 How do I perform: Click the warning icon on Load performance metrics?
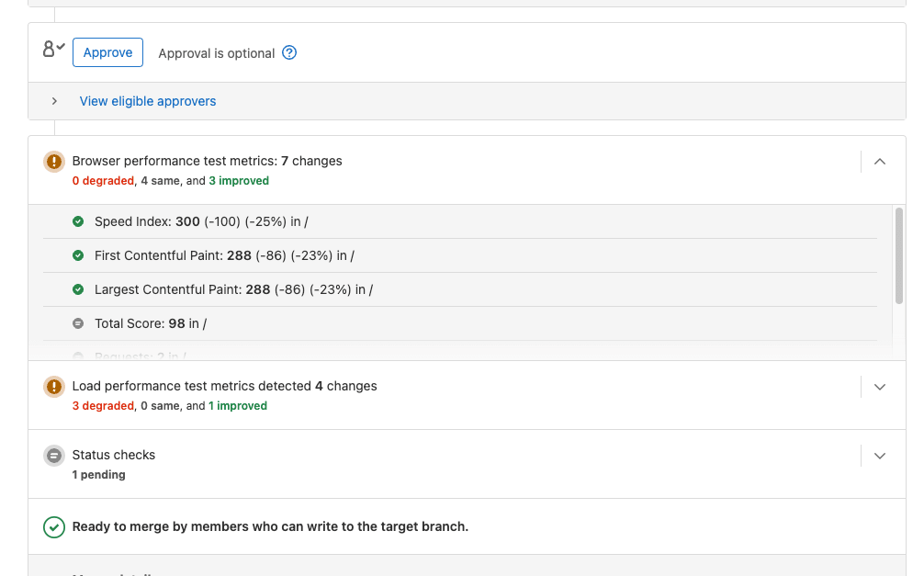tap(53, 386)
